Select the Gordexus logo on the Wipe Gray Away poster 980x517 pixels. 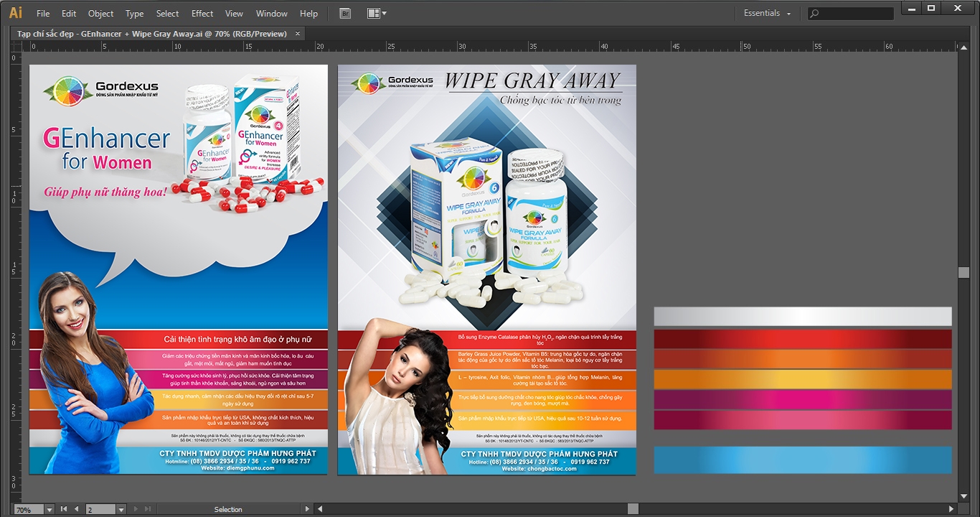[392, 83]
